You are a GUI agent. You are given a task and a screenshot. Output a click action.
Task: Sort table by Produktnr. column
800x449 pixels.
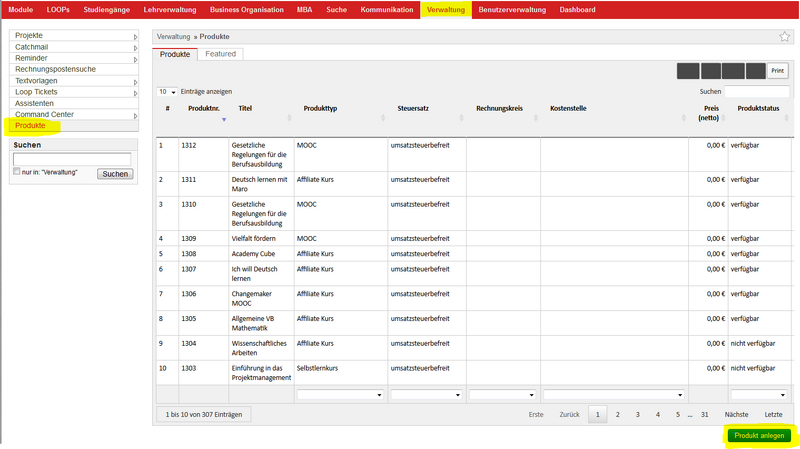[x=204, y=108]
